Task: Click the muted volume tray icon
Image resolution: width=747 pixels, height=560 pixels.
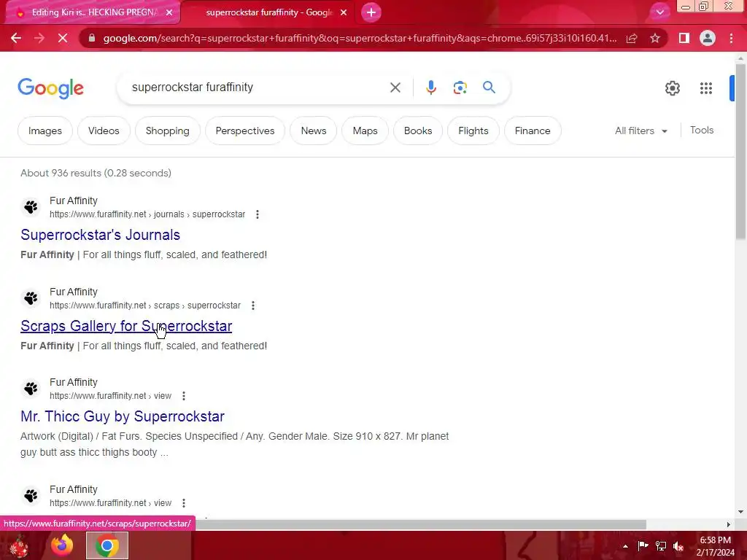Action: pyautogui.click(x=678, y=546)
